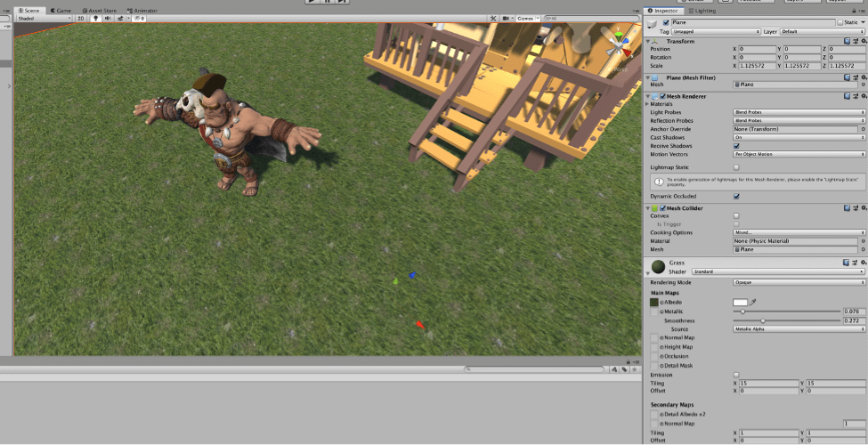This screenshot has height=445, width=868.
Task: Open the Cast Shadows dropdown
Action: 799,137
